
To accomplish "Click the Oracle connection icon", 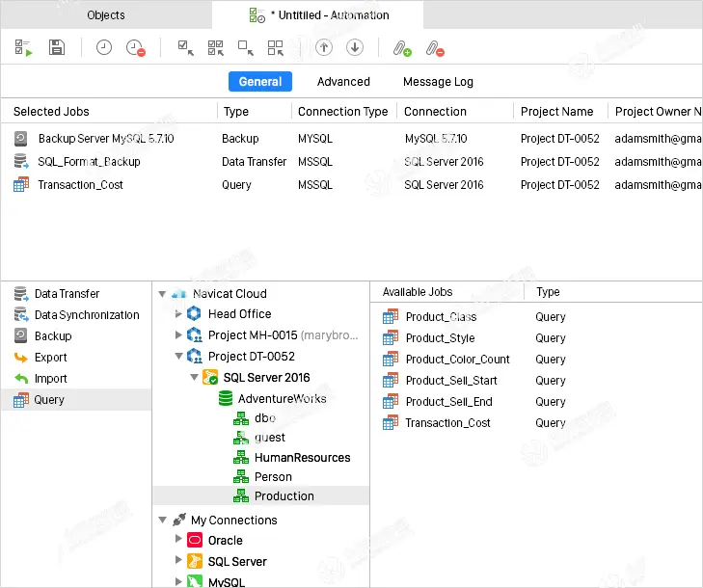I will click(x=195, y=540).
